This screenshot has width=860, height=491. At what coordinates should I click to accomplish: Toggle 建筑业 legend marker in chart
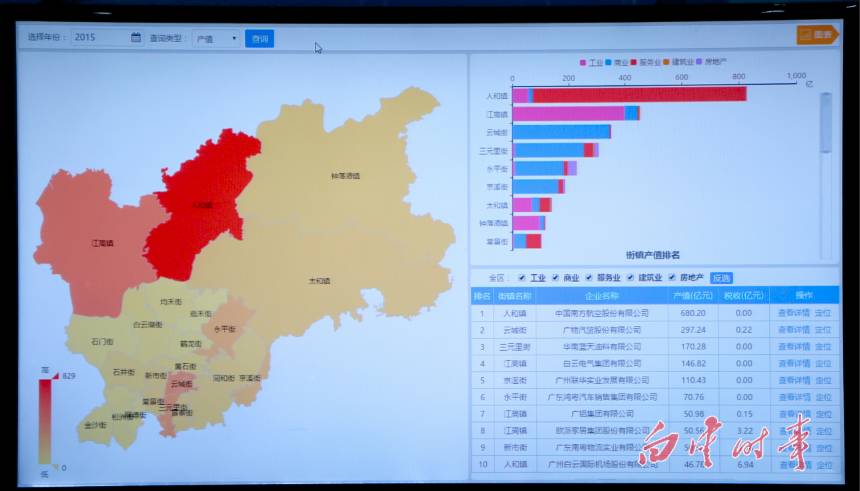[666, 62]
